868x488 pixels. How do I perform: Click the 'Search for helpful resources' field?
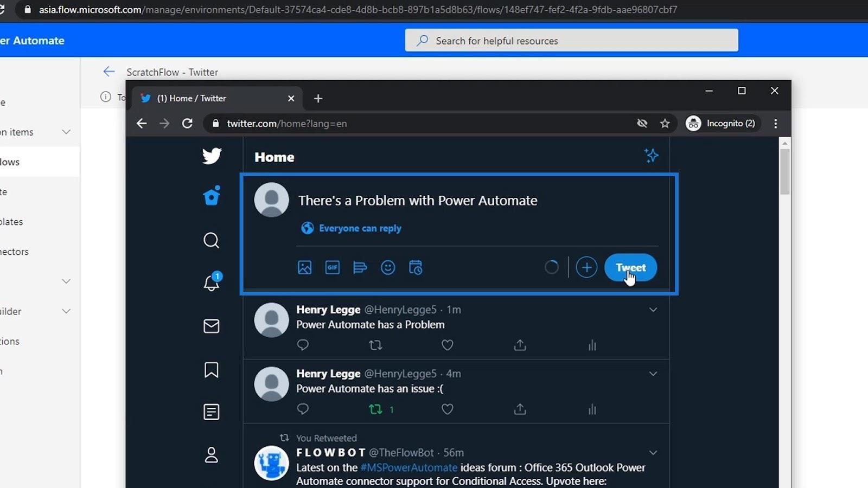[571, 41]
